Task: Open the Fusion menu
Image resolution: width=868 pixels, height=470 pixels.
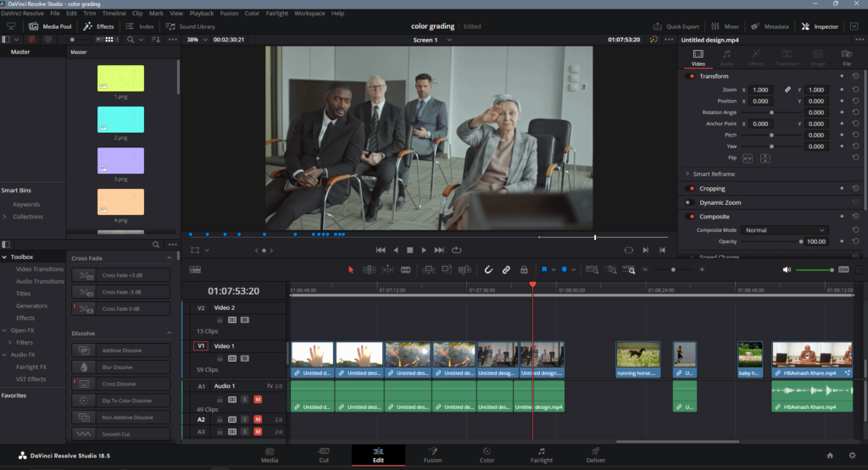Action: [229, 14]
